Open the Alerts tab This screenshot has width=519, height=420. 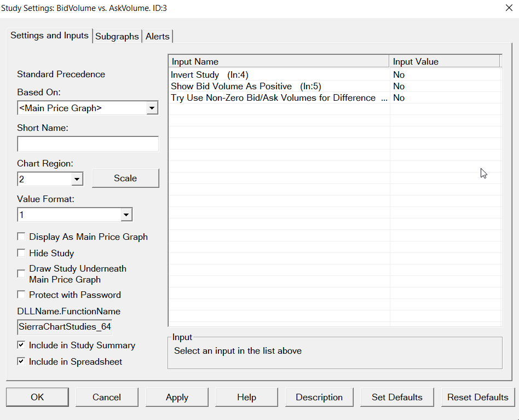point(157,36)
